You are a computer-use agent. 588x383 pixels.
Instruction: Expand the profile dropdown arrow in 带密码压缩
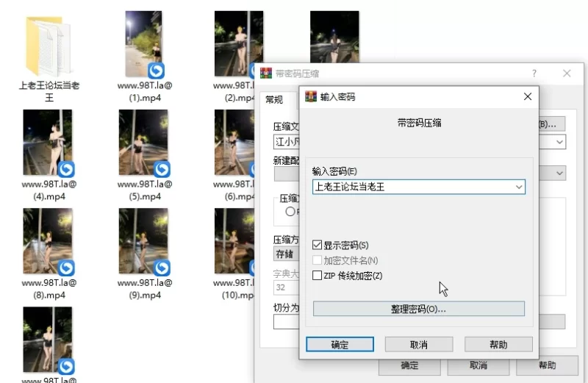pos(559,173)
